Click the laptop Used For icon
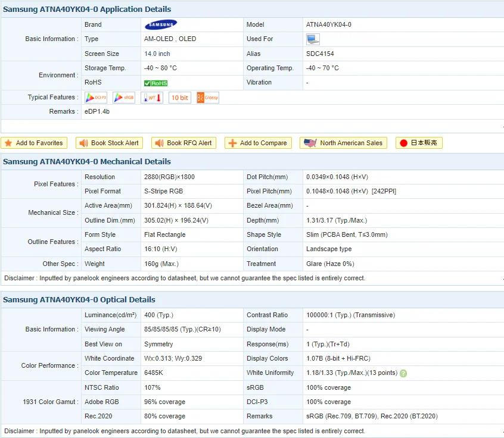 [x=313, y=39]
